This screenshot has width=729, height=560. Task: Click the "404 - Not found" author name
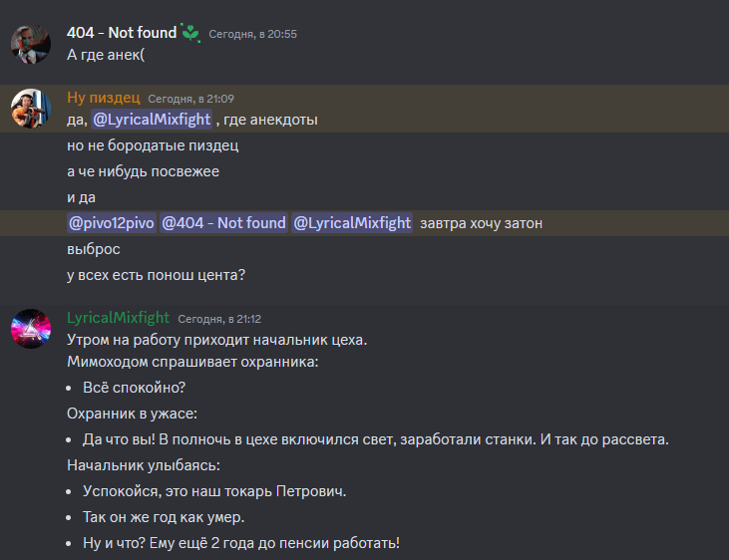pos(122,33)
